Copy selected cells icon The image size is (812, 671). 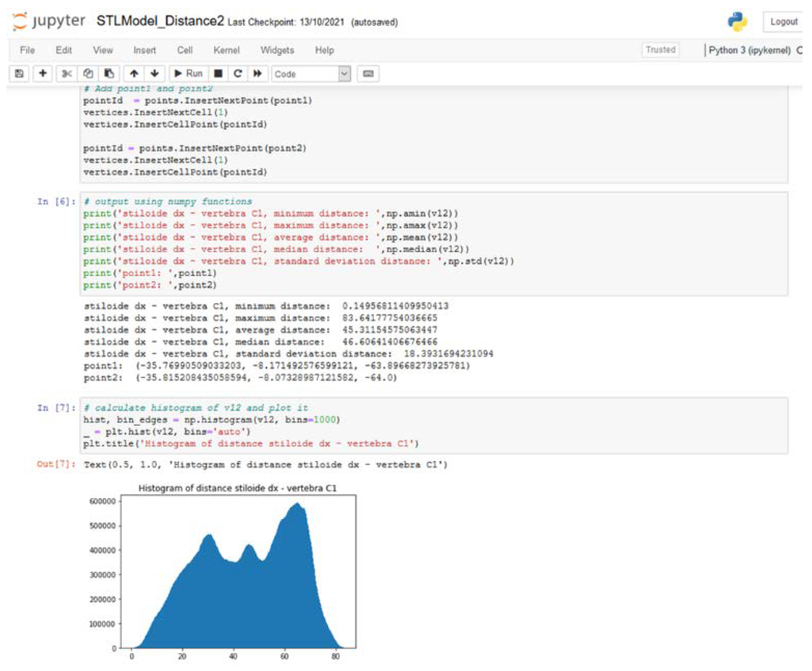pos(88,73)
